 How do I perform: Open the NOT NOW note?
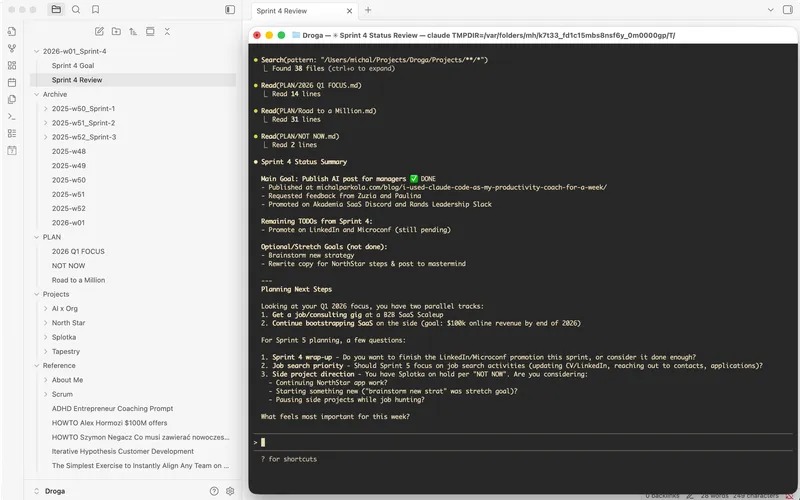(x=68, y=266)
